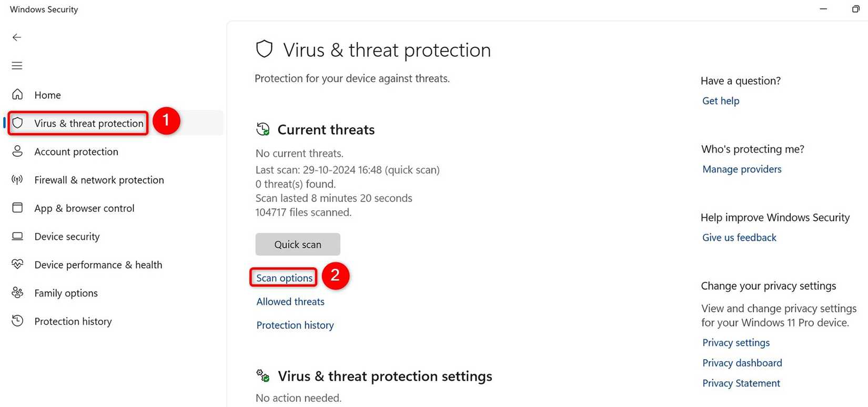This screenshot has height=407, width=868.
Task: Click the Family options icon
Action: tap(17, 292)
